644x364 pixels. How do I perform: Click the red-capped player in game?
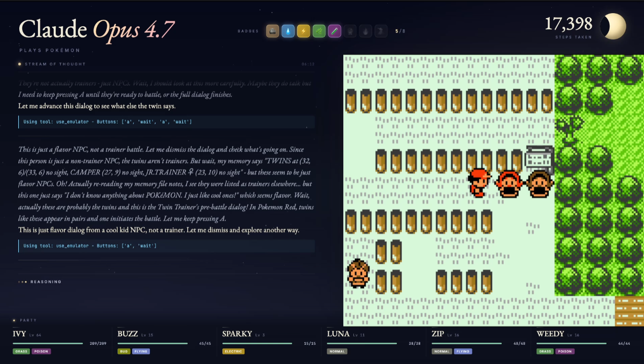click(479, 182)
